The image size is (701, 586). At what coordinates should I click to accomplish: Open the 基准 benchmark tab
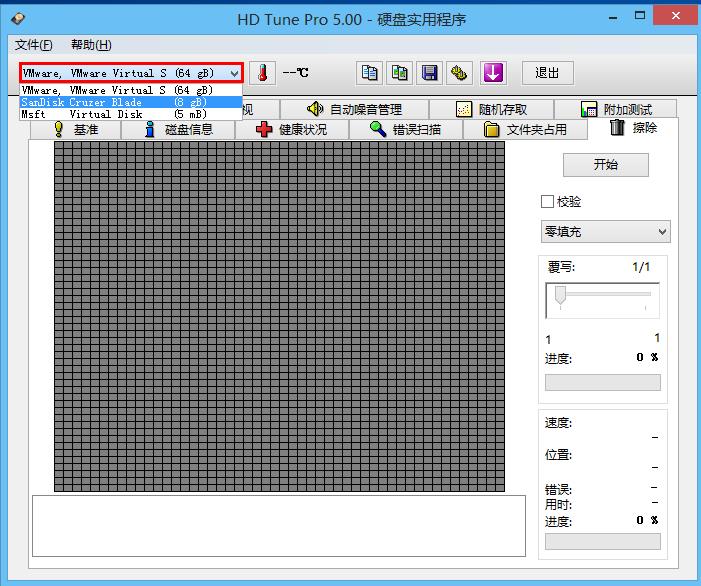click(76, 130)
